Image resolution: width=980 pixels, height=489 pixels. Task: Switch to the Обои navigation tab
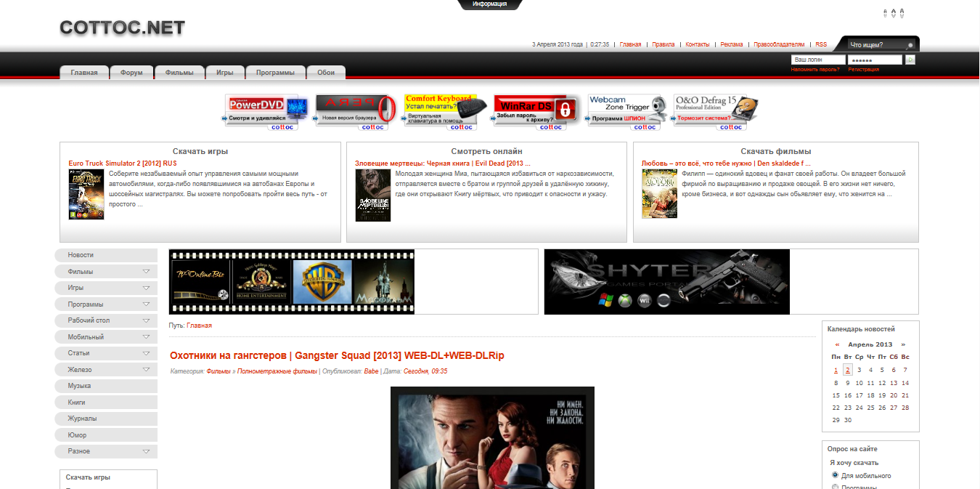tap(326, 73)
